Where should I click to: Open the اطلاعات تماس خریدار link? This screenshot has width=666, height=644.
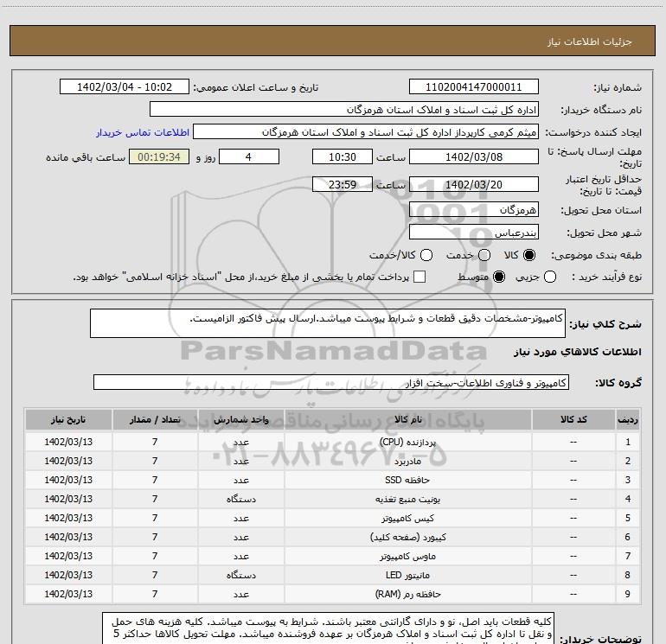(x=143, y=132)
